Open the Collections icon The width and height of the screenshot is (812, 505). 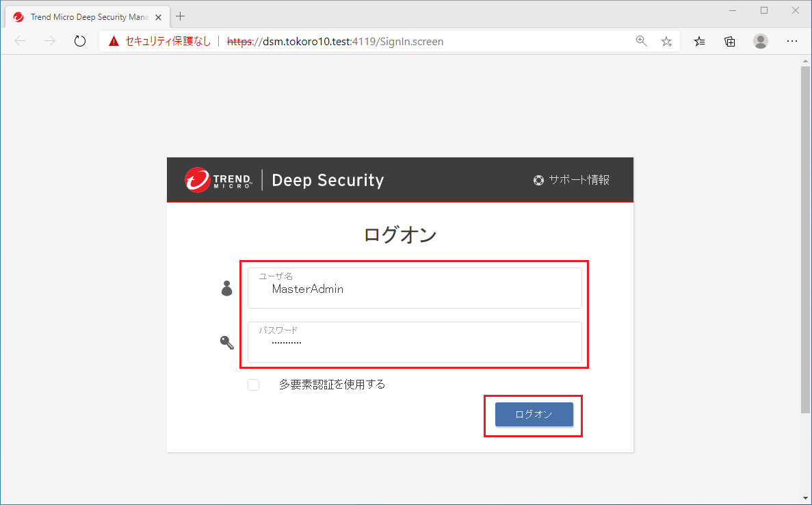[x=730, y=42]
